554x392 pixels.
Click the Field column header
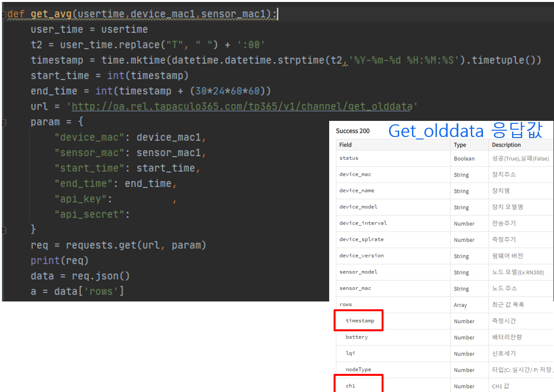[x=345, y=145]
